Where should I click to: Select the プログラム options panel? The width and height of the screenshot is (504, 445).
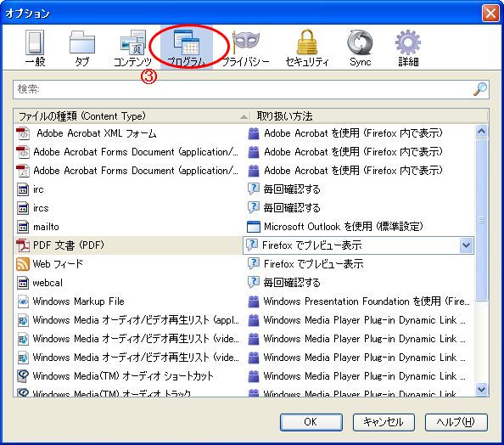(x=187, y=48)
